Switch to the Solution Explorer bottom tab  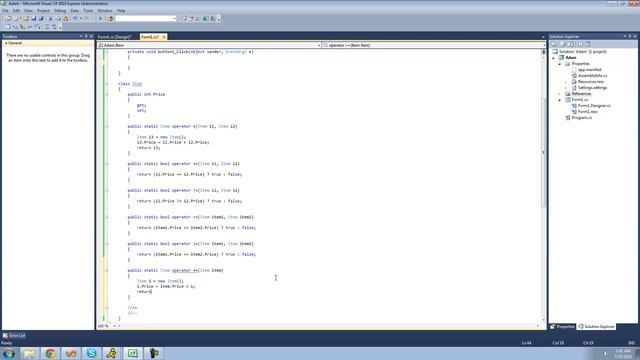[x=597, y=327]
